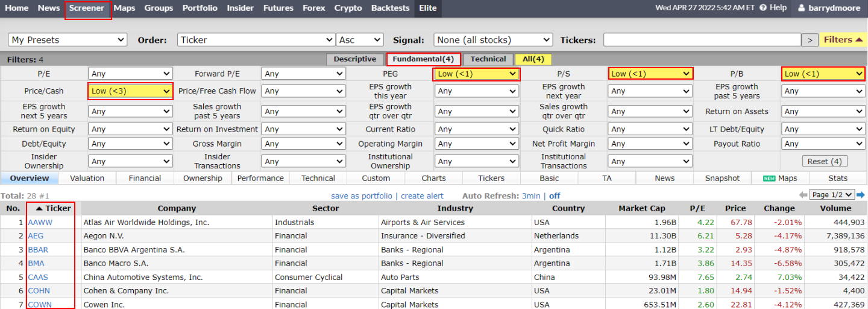Open the Valuation view tab
The width and height of the screenshot is (868, 309).
tap(87, 178)
